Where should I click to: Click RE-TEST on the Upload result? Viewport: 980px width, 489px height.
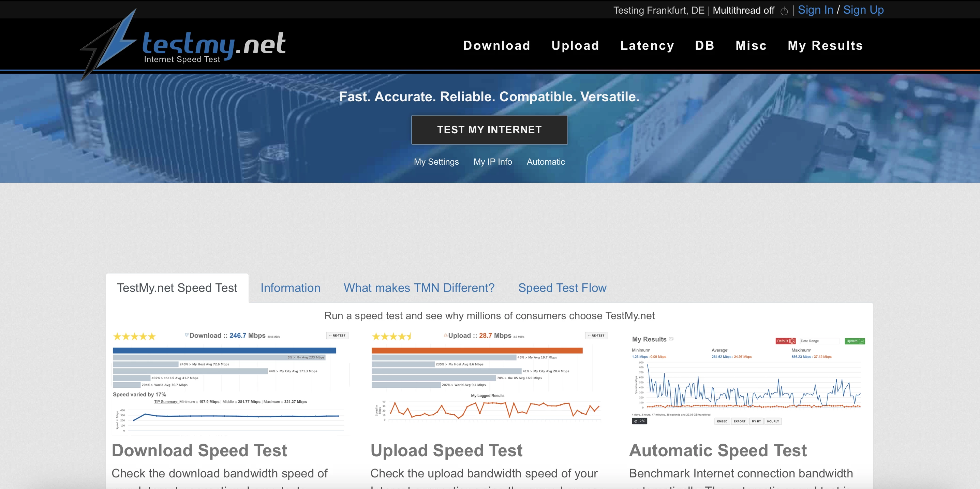pyautogui.click(x=596, y=336)
